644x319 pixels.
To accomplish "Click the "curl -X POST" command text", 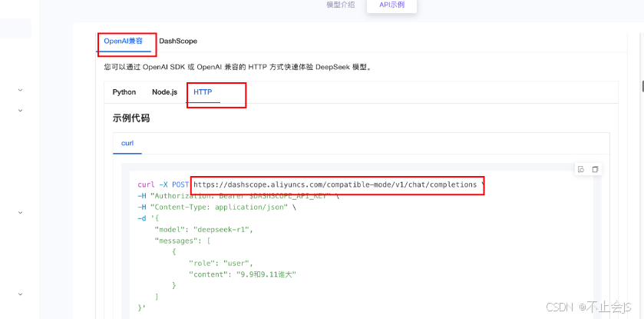I will click(x=163, y=184).
